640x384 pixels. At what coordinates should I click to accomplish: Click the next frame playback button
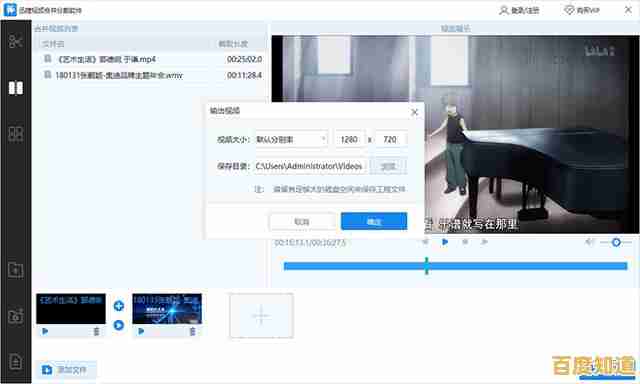pyautogui.click(x=484, y=242)
